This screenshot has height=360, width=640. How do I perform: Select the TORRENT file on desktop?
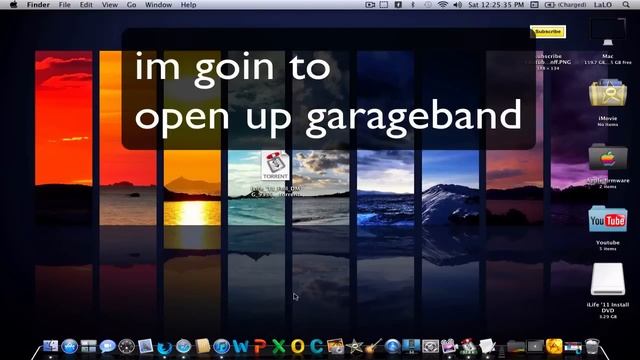276,166
